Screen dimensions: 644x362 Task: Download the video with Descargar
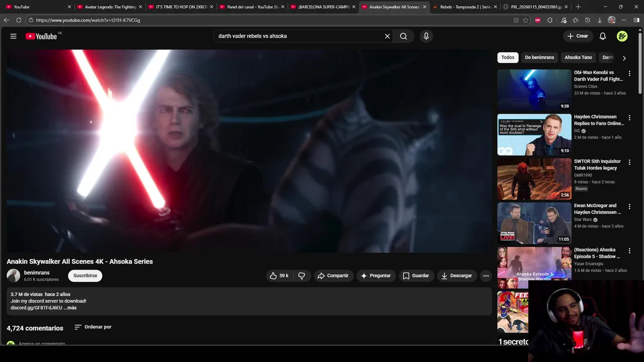[457, 276]
